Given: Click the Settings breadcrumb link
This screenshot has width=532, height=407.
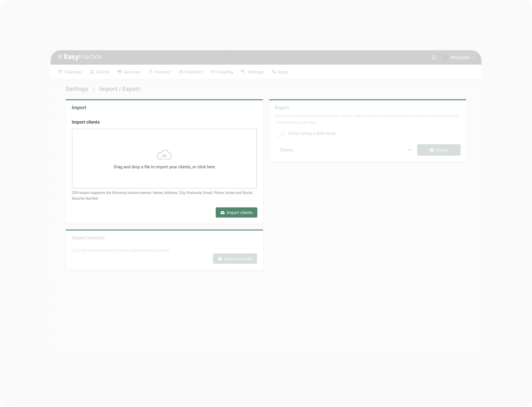Looking at the screenshot, I should click(x=77, y=89).
